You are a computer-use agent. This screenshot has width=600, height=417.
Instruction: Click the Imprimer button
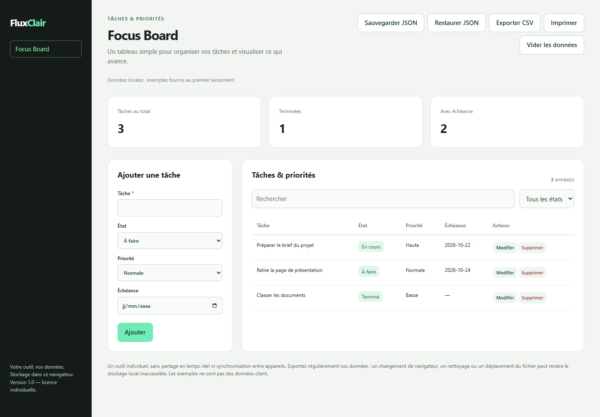point(564,23)
